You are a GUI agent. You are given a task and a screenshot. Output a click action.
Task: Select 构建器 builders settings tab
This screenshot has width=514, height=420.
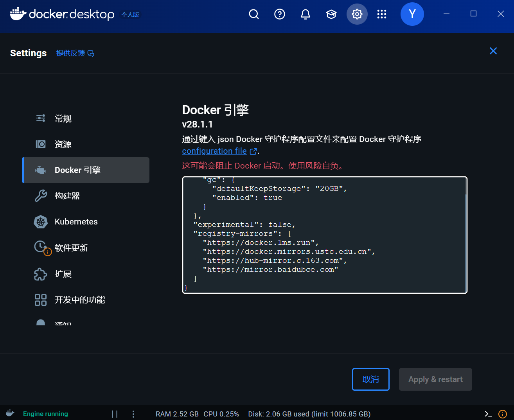tap(86, 196)
